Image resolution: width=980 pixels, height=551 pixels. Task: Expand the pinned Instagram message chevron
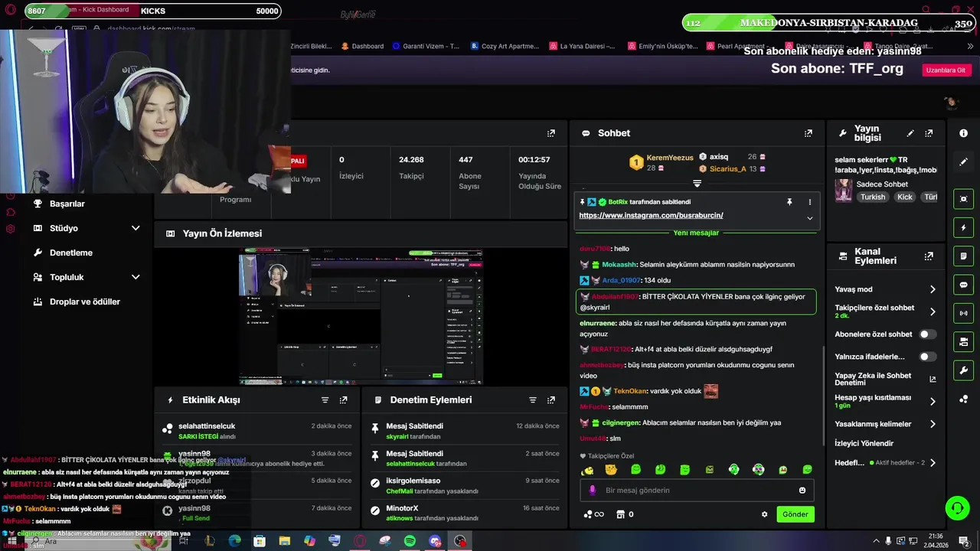point(809,218)
